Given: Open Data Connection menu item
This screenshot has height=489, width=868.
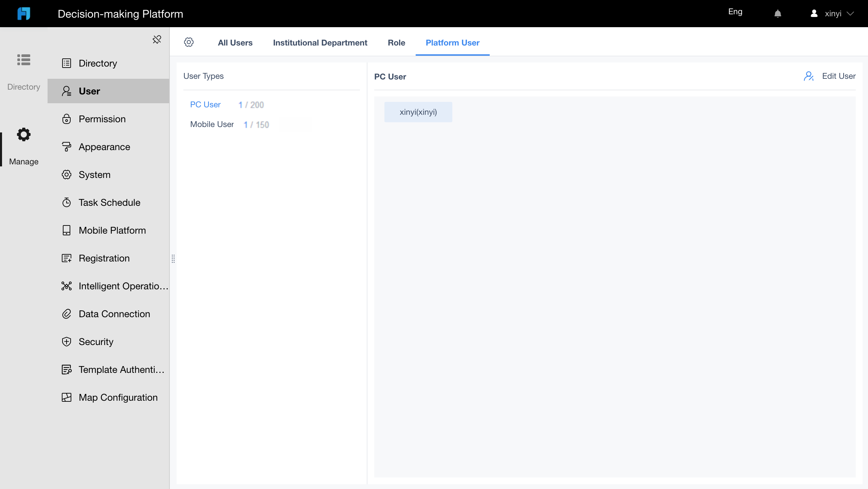Looking at the screenshot, I should coord(114,314).
